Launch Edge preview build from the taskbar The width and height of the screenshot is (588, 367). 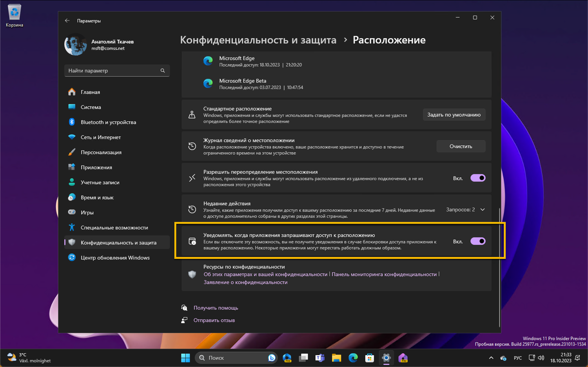point(287,358)
